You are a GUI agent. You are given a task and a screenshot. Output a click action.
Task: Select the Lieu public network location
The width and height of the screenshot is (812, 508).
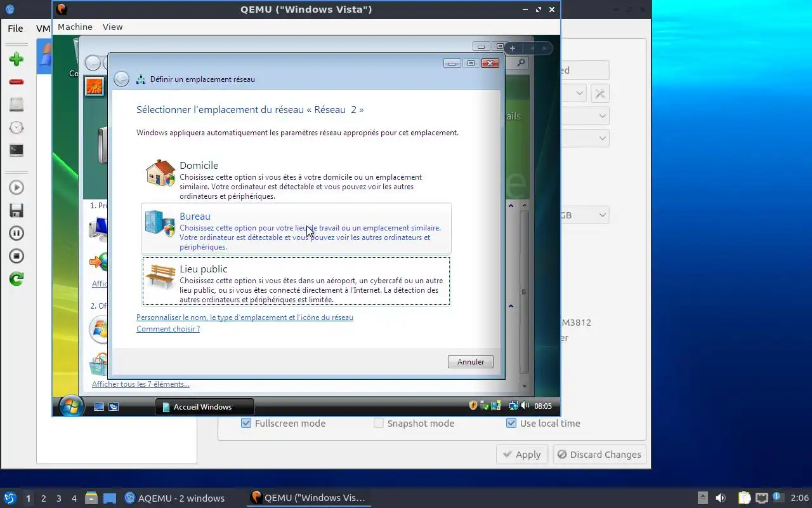point(296,281)
